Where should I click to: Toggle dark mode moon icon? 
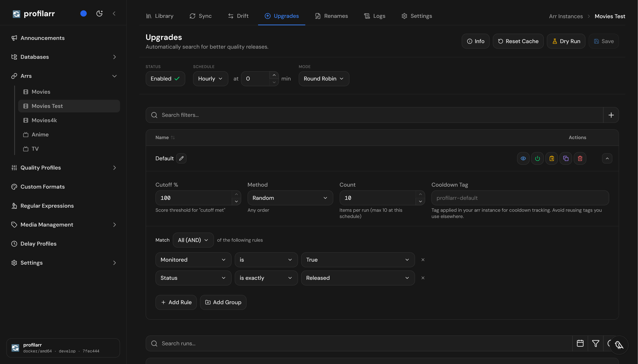point(100,14)
